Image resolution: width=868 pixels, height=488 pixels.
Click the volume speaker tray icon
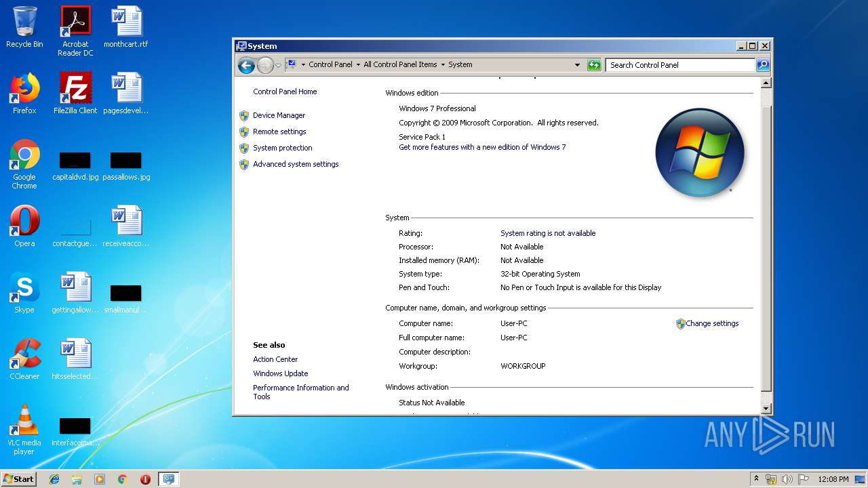pos(787,479)
